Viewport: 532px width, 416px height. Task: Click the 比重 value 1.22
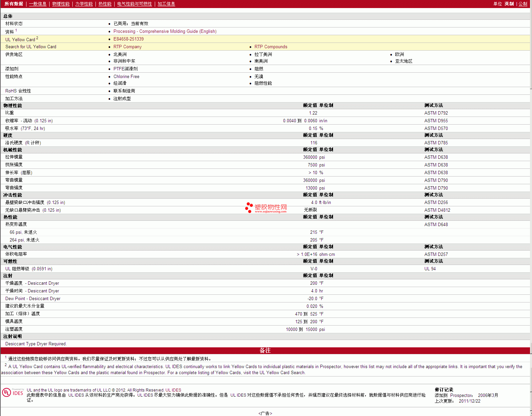313,113
